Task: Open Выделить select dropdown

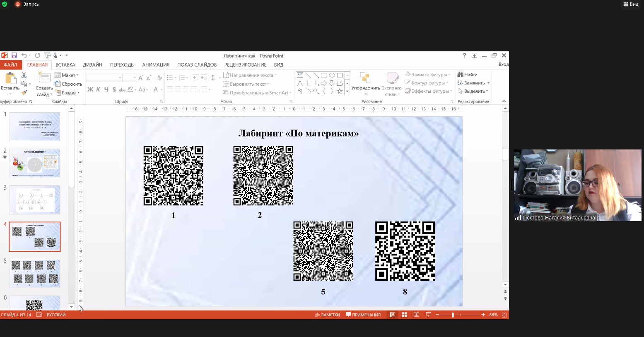Action: [x=473, y=91]
